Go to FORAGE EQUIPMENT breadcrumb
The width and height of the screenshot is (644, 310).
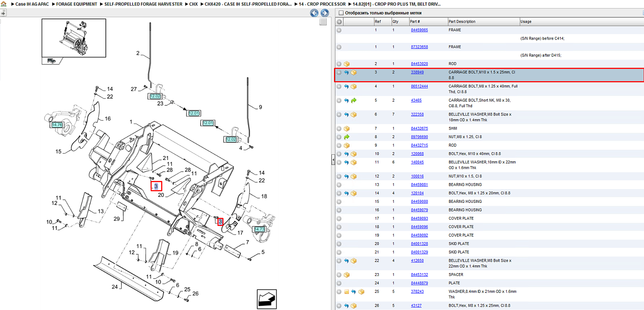point(77,4)
